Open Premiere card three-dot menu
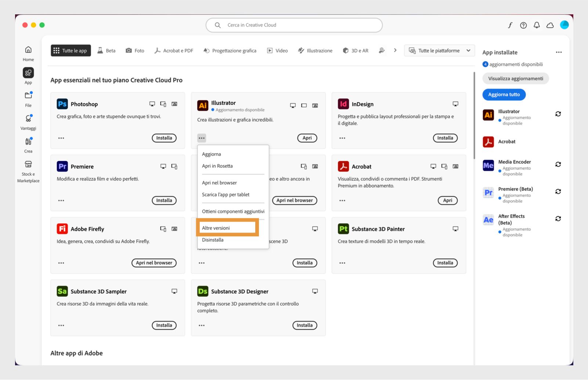 point(61,201)
